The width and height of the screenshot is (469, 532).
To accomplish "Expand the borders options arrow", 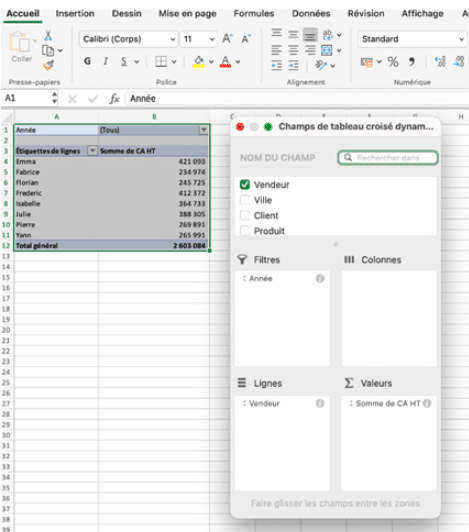I will click(174, 62).
